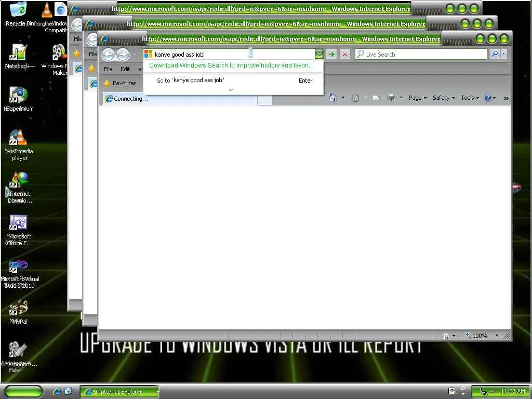Open the MyPal desktop icon

[x=19, y=312]
